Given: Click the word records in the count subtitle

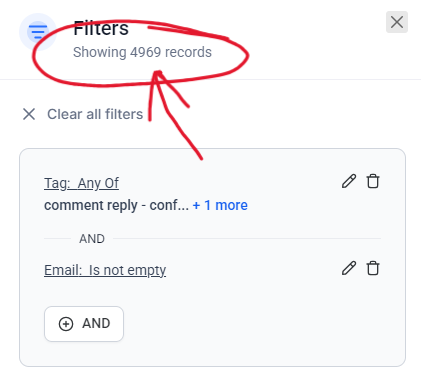Looking at the screenshot, I should [188, 52].
